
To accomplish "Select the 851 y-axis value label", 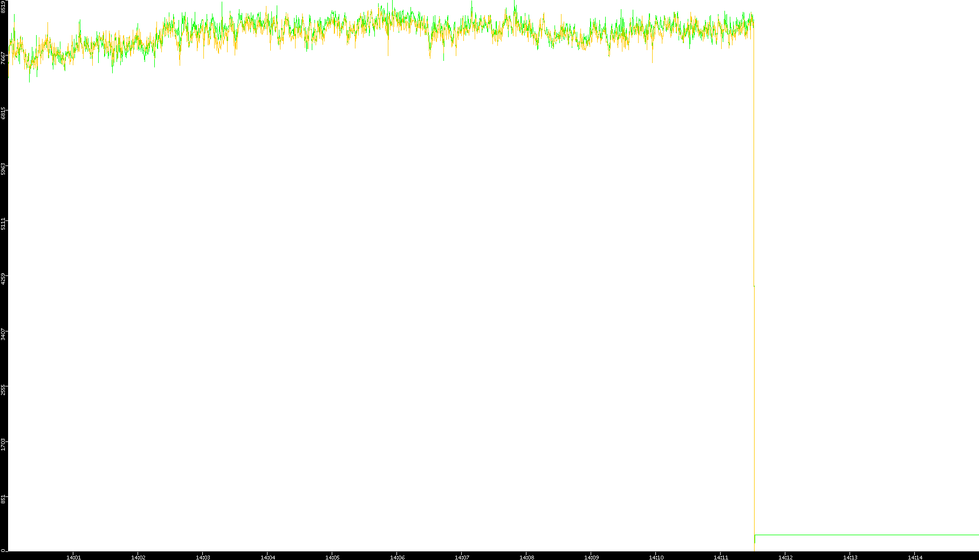I will click(x=3, y=499).
